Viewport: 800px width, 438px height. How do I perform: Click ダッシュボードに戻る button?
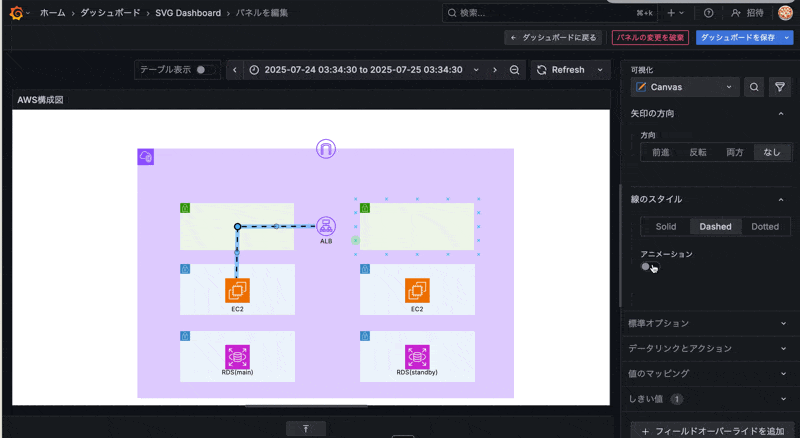(x=554, y=38)
